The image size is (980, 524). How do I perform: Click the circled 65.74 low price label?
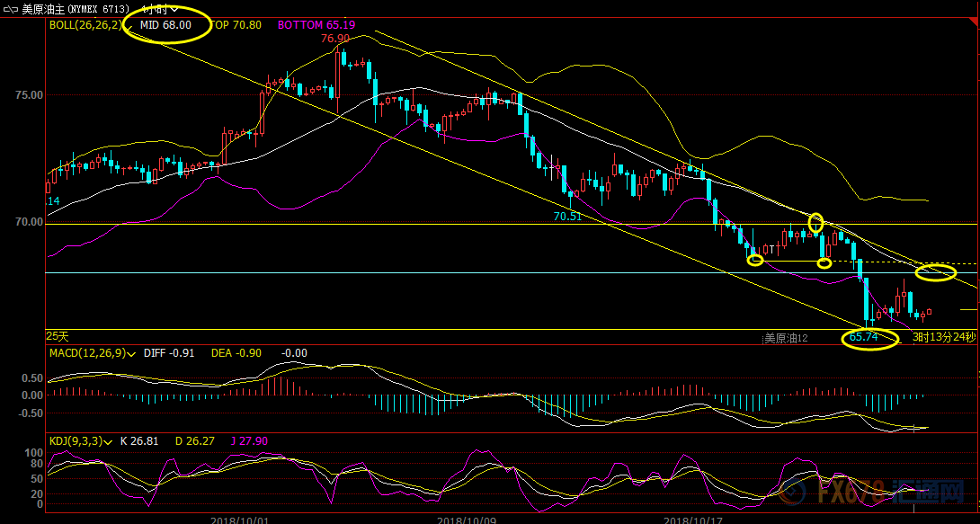coord(863,337)
